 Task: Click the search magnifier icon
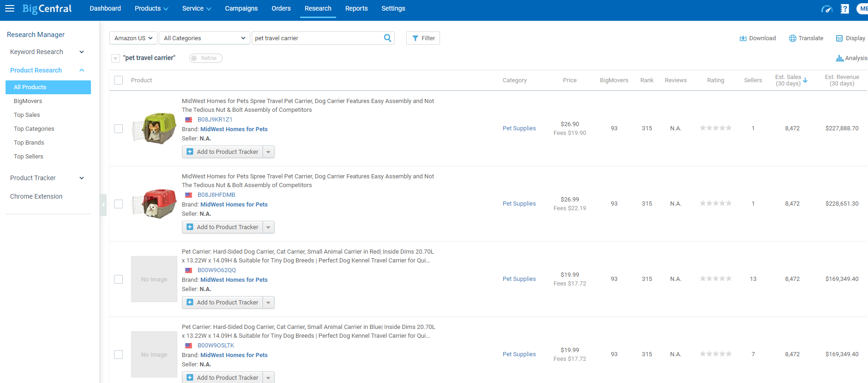(x=387, y=38)
